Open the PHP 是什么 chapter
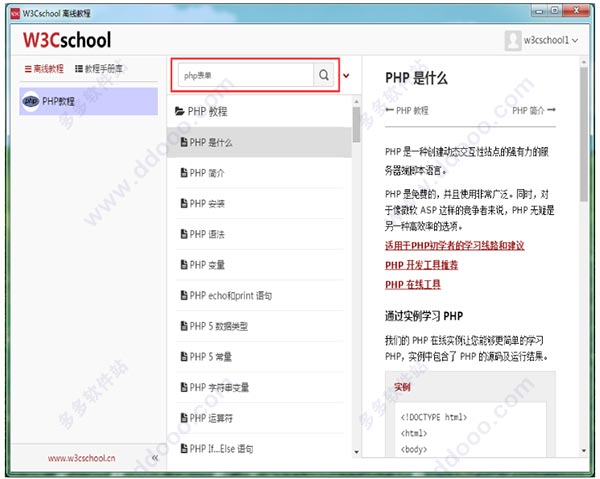The height and width of the screenshot is (479, 600). point(259,142)
